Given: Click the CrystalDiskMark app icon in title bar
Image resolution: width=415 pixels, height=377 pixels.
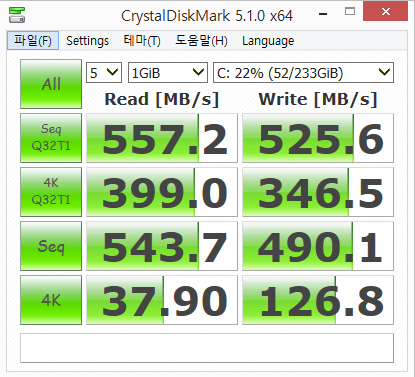Looking at the screenshot, I should (x=17, y=15).
